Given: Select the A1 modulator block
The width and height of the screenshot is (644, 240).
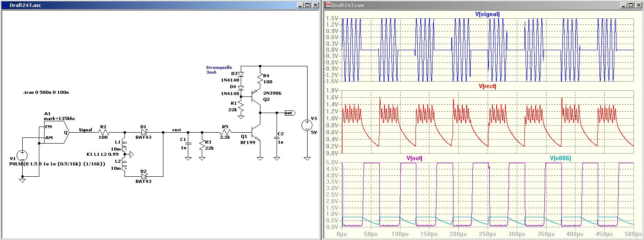Looking at the screenshot, I should point(56,132).
